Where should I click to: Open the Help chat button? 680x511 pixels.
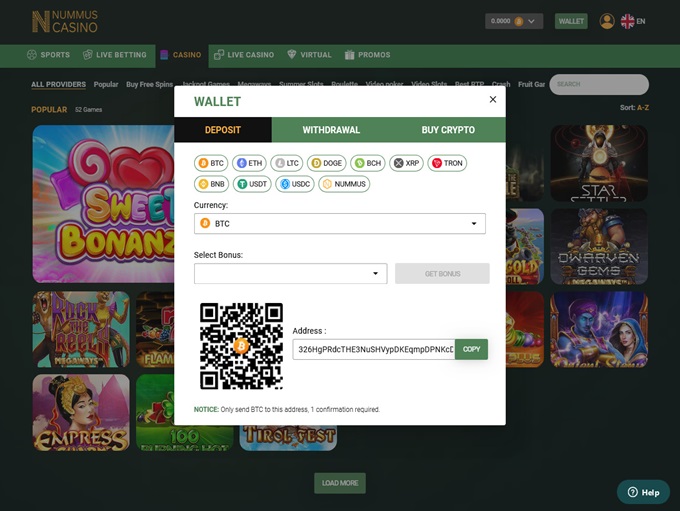coord(643,492)
